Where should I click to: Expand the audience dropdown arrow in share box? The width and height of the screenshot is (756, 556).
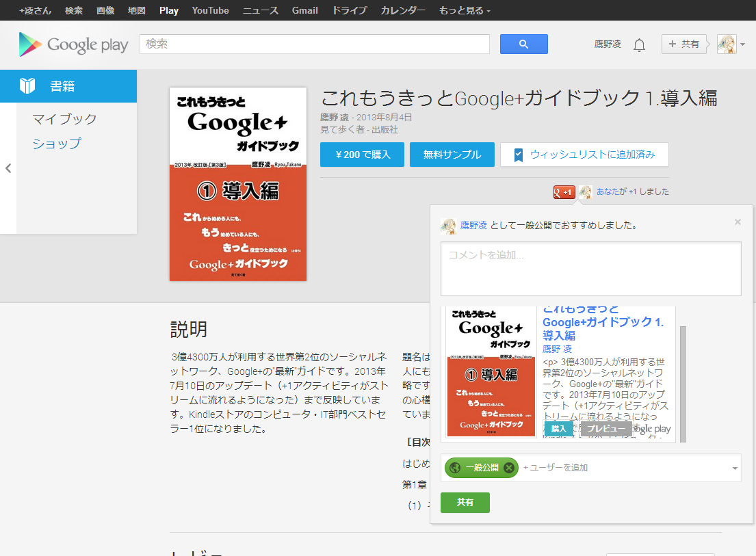click(x=735, y=468)
